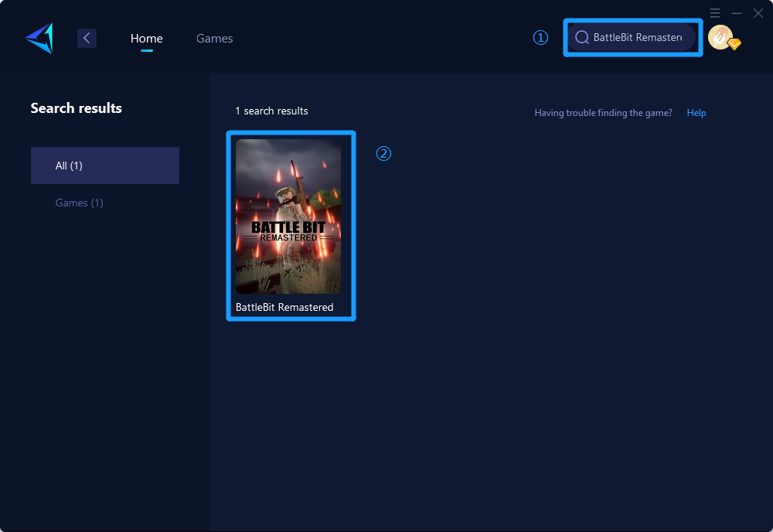Click the Search results heading
Screen dimensions: 773x532
coord(77,108)
